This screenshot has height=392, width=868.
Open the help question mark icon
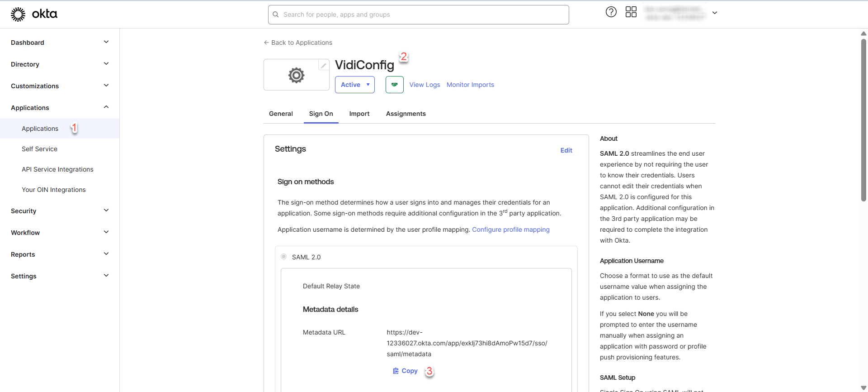click(x=611, y=12)
